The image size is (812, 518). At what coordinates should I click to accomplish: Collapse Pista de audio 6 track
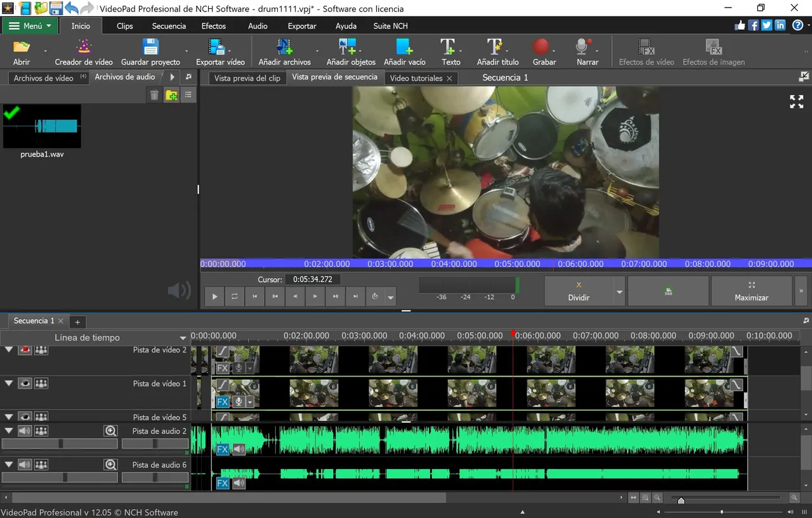pos(9,465)
